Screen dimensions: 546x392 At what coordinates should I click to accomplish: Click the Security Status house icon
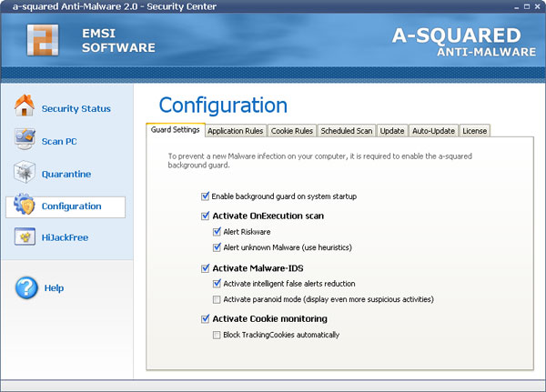(25, 106)
